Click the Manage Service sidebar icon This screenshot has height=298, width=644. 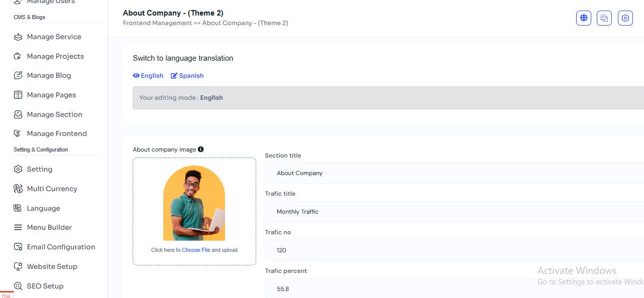(x=18, y=37)
